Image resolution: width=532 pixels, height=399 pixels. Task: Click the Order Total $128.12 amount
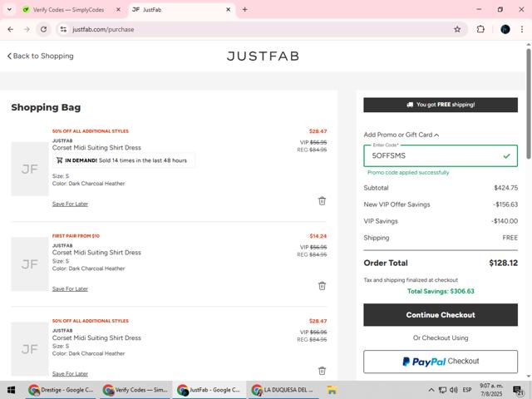503,263
